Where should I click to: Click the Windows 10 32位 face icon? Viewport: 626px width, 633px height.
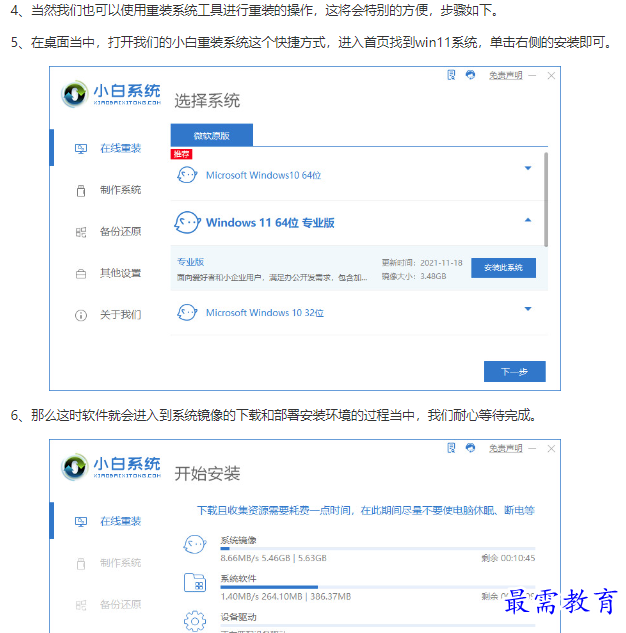pyautogui.click(x=187, y=312)
